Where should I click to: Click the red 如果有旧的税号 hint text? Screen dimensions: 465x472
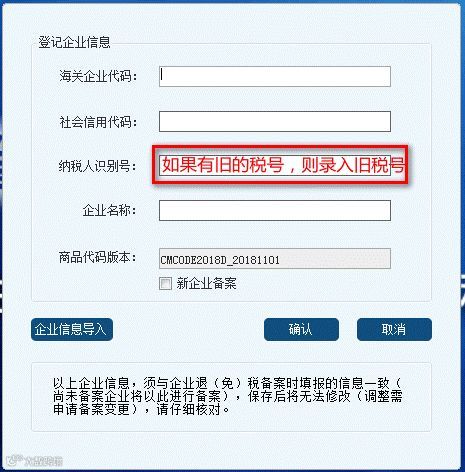283,165
